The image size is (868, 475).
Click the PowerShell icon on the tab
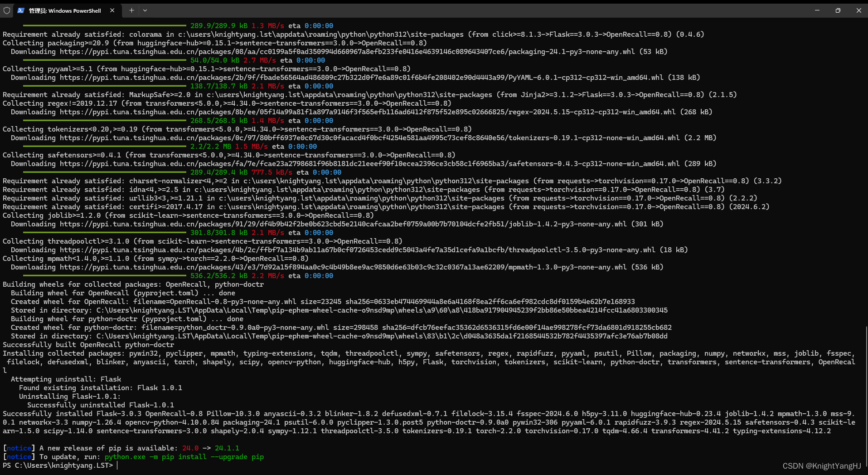(21, 10)
